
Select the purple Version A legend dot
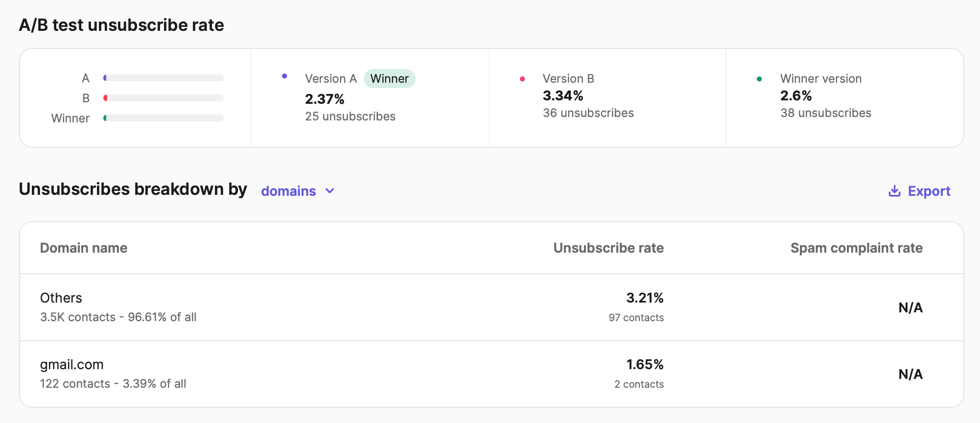click(284, 76)
